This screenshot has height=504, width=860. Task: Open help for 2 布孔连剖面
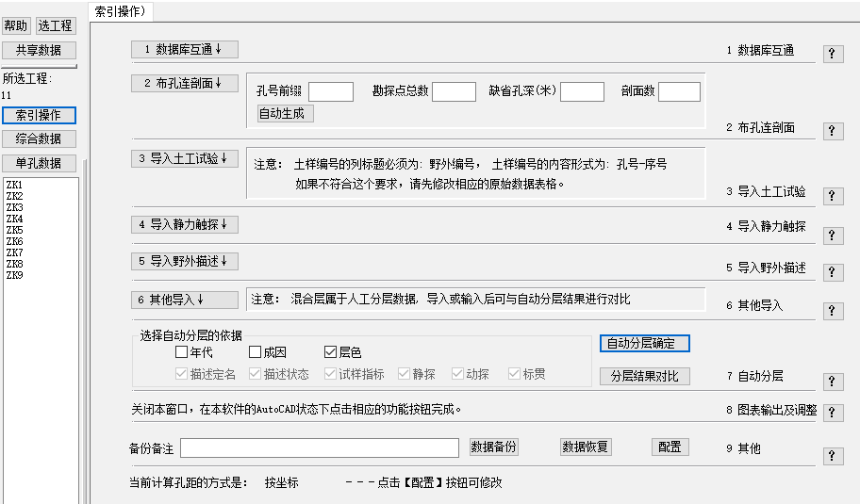[x=833, y=131]
